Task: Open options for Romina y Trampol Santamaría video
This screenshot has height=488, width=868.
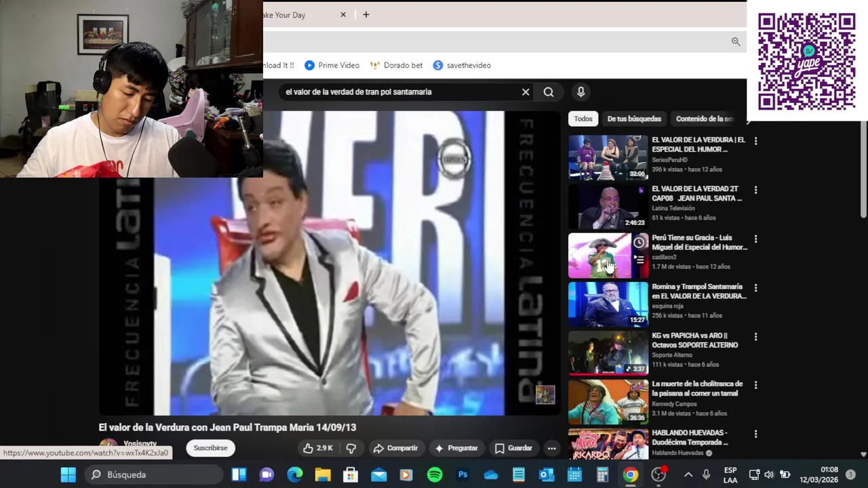Action: pyautogui.click(x=755, y=287)
